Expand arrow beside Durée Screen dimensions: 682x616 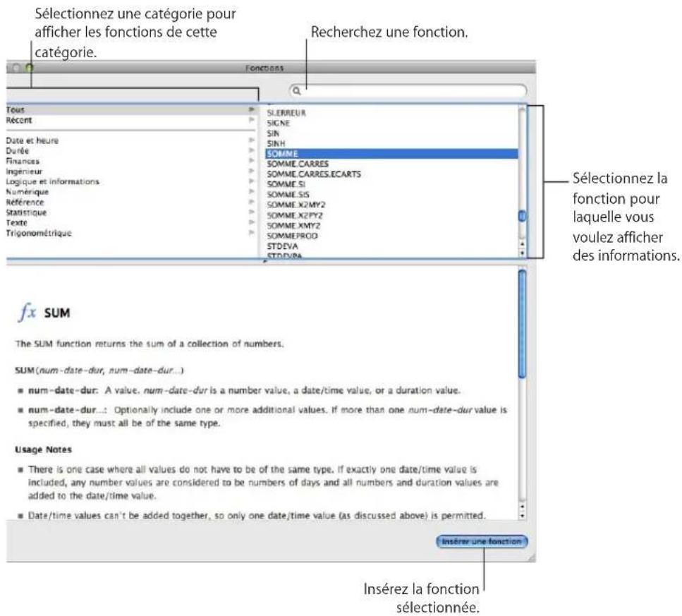pos(251,150)
